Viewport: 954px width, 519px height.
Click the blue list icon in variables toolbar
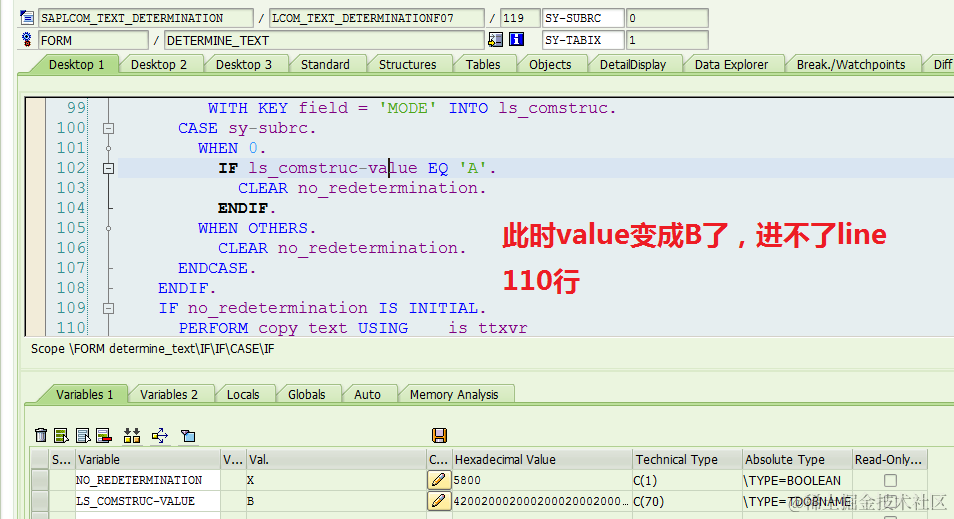coord(83,435)
